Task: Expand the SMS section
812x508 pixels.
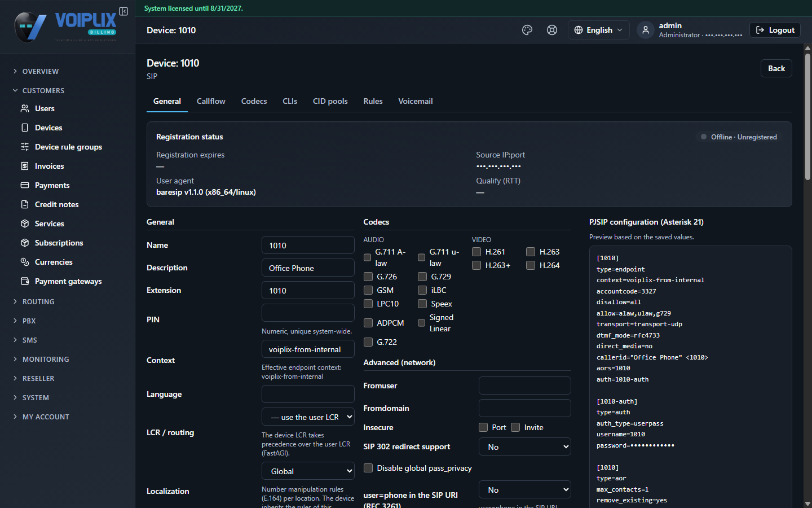Action: [29, 340]
